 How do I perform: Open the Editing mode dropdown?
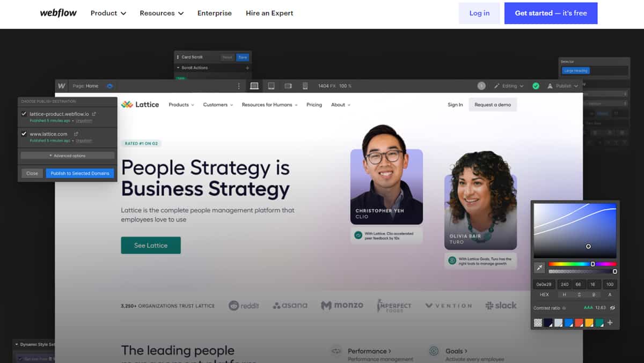click(x=509, y=86)
